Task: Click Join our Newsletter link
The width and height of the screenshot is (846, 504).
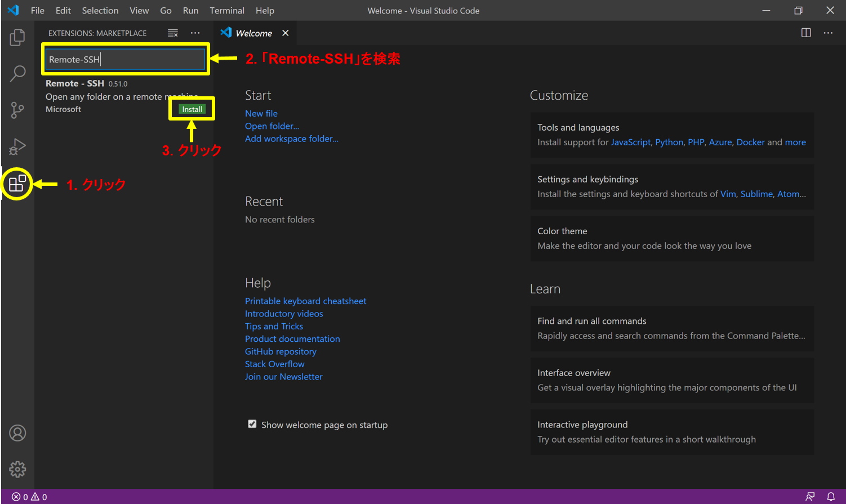Action: point(284,377)
